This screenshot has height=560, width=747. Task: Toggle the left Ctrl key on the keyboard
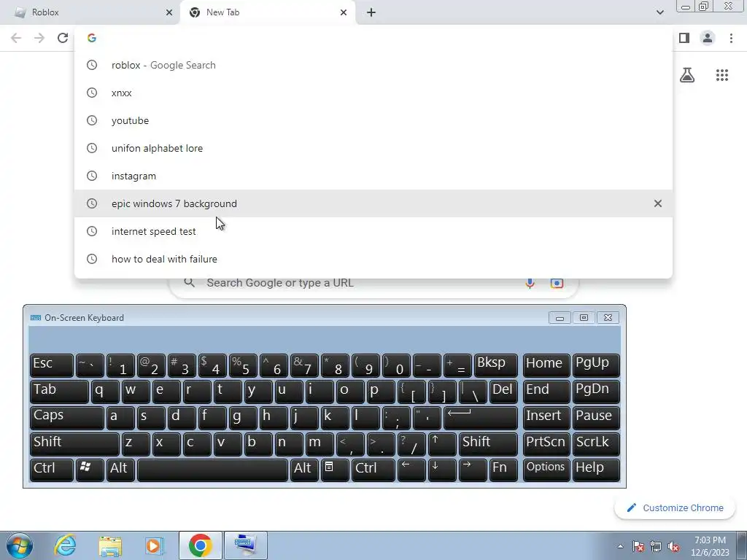(52, 470)
